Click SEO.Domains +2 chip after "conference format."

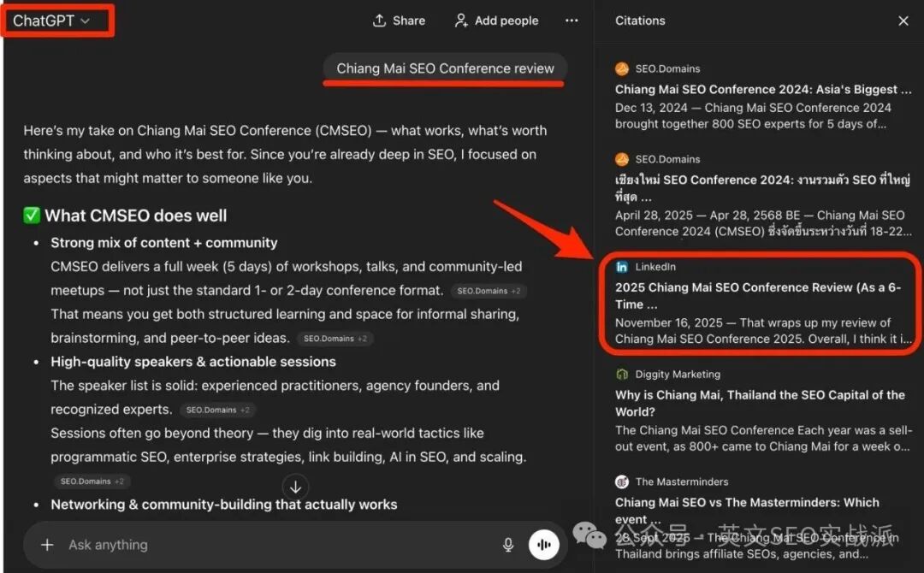[489, 291]
